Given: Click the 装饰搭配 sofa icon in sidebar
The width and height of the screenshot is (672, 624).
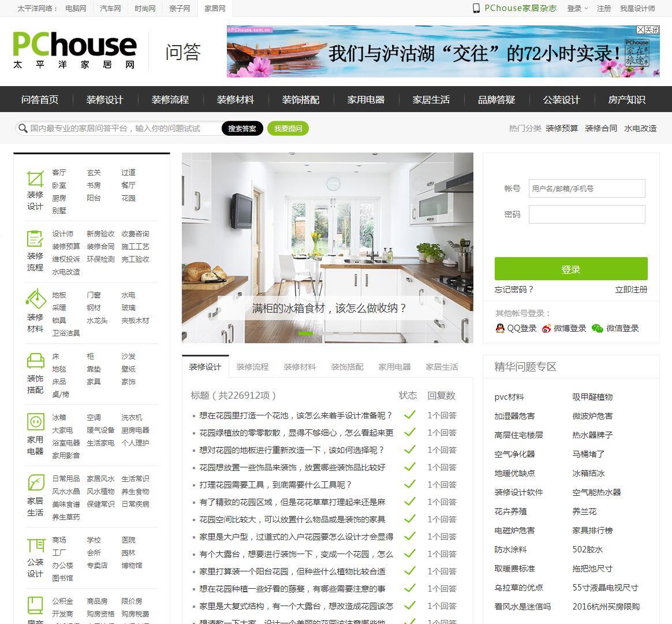Looking at the screenshot, I should click(36, 361).
